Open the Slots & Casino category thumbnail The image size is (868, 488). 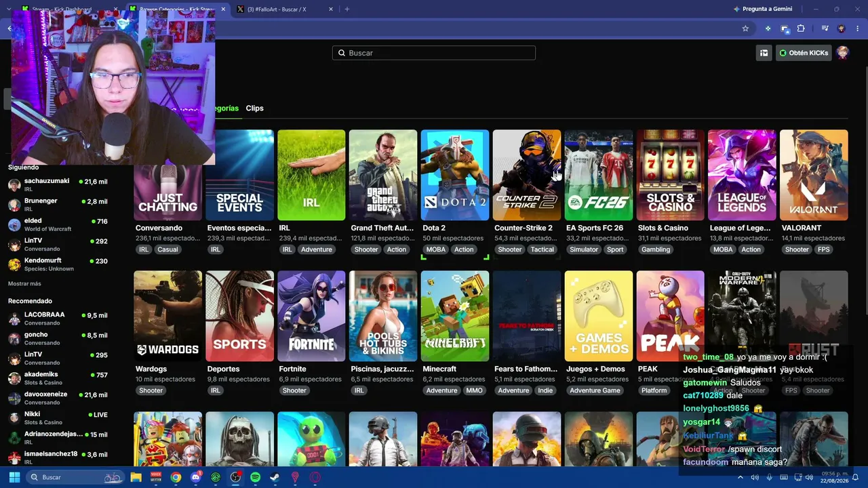[671, 175]
